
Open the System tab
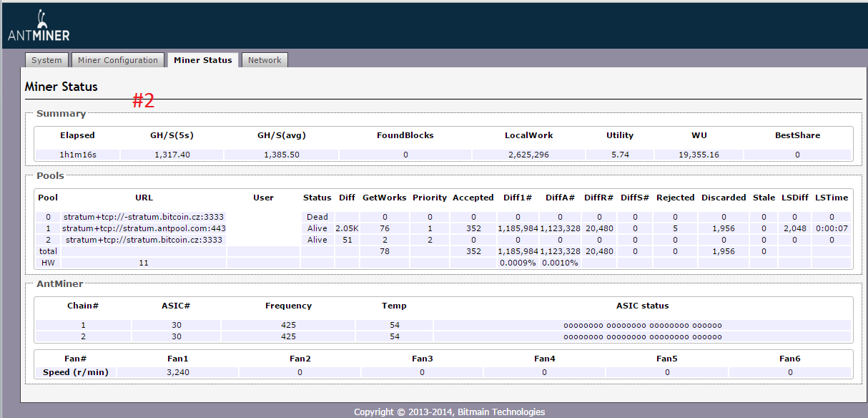[46, 60]
